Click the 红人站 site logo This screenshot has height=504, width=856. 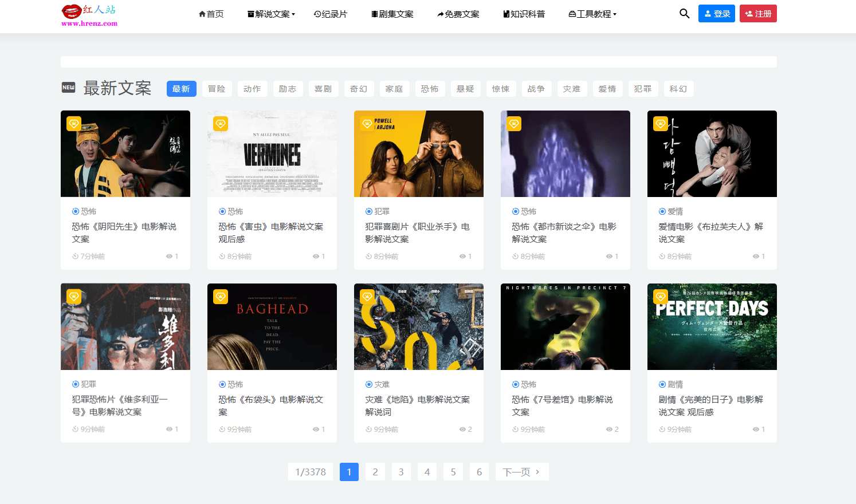click(89, 15)
